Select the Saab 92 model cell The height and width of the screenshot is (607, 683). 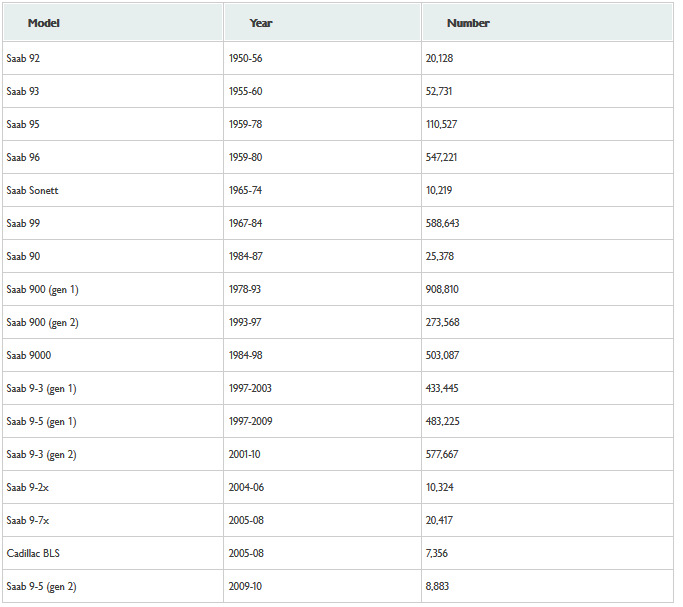(23, 58)
